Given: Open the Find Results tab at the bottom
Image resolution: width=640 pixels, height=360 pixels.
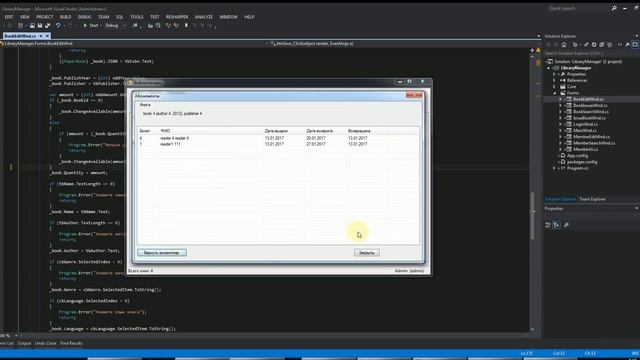Looking at the screenshot, I should pos(71,343).
